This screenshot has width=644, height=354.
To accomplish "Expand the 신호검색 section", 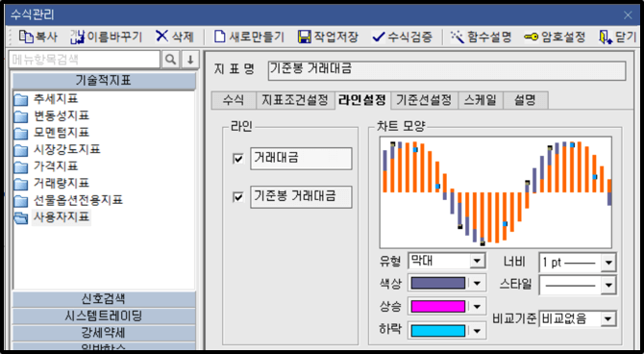I will tap(104, 299).
